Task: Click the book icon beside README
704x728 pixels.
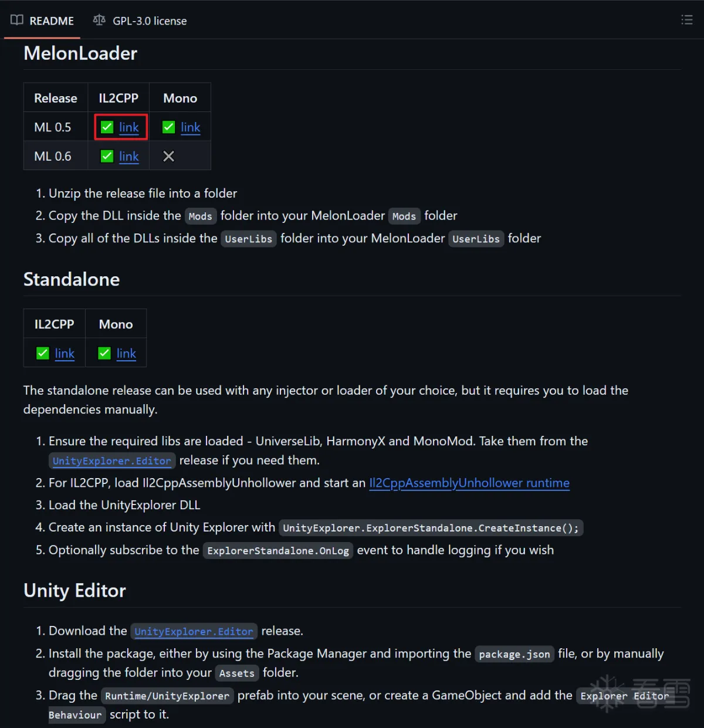Action: (x=17, y=20)
